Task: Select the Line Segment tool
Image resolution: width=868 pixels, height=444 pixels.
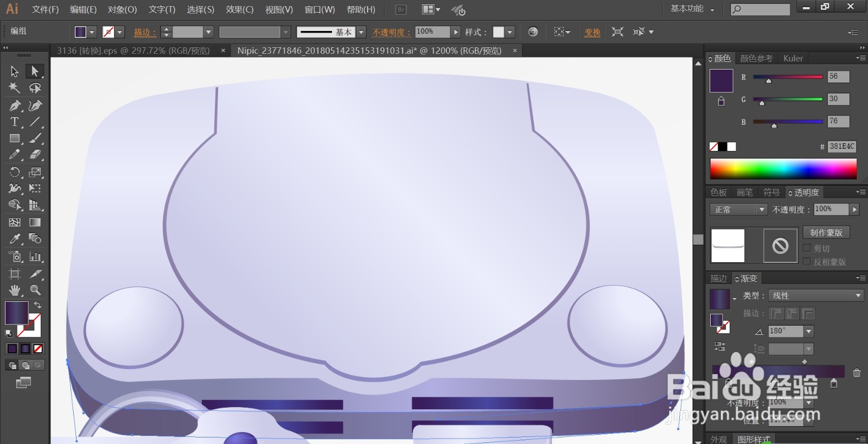Action: 35,122
